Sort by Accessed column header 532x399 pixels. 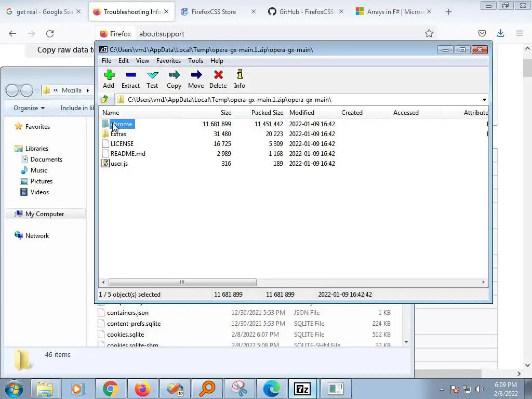click(416, 113)
